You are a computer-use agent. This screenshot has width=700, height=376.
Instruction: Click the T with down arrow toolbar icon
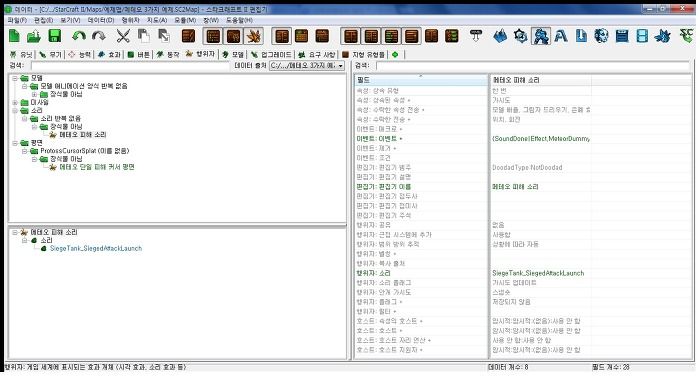click(x=476, y=36)
